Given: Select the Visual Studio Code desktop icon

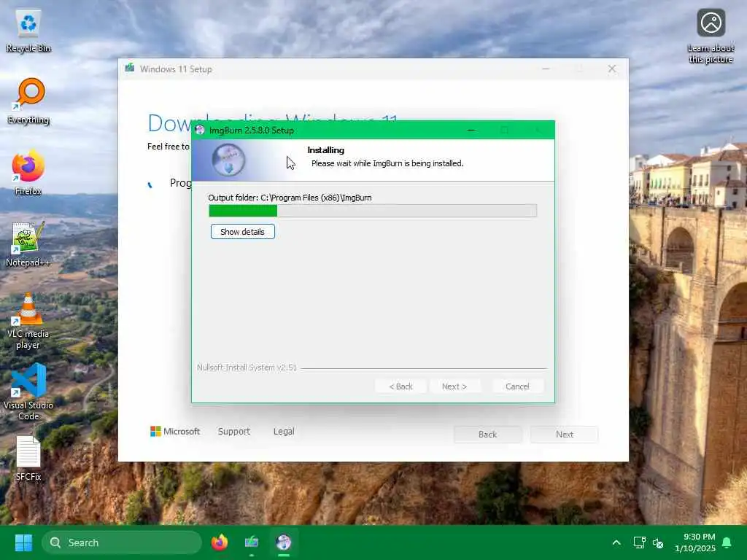Looking at the screenshot, I should coord(28,392).
